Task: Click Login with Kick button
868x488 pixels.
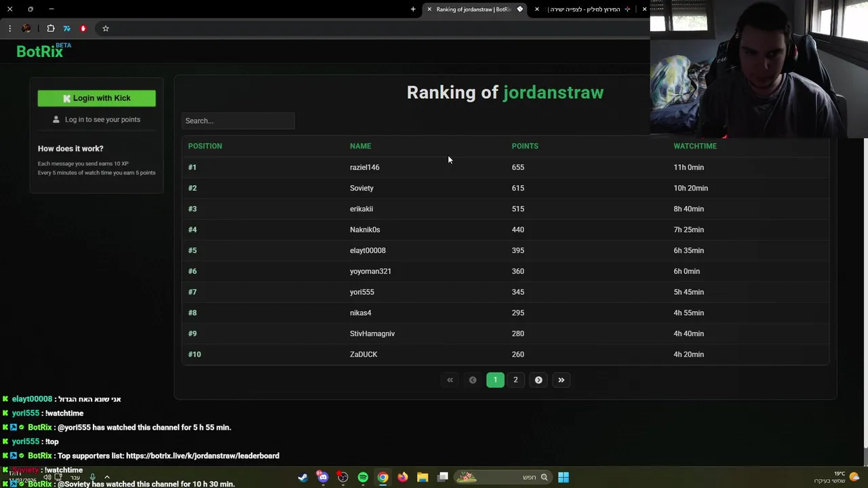Action: click(x=96, y=98)
